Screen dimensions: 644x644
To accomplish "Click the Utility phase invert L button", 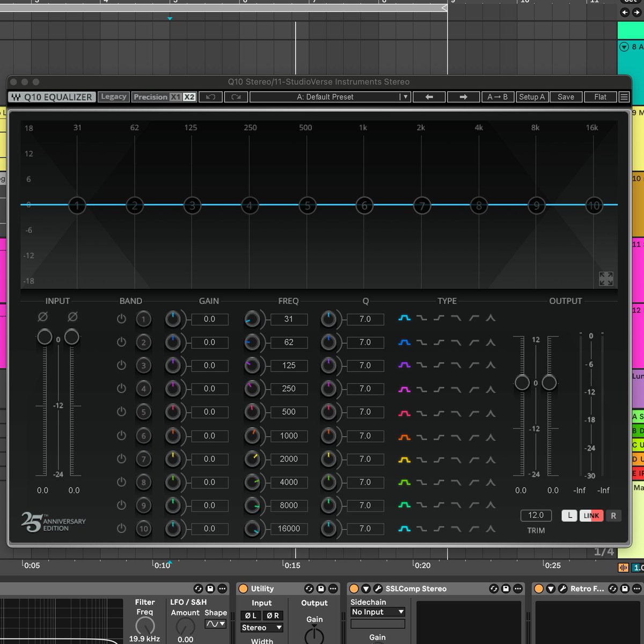I will click(251, 616).
